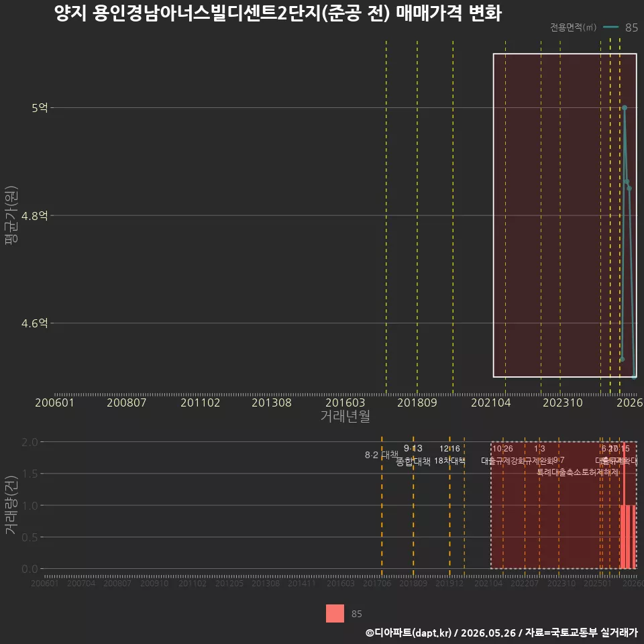Image resolution: width=644 pixels, height=644 pixels.
Task: Select the 5억 y-axis label
Action: tap(40, 107)
